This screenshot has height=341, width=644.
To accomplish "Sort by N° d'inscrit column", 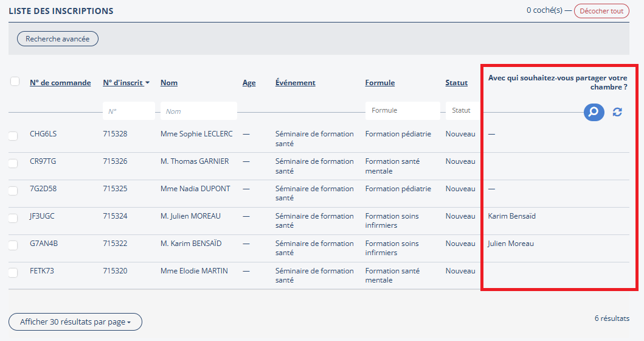I will click(x=126, y=83).
